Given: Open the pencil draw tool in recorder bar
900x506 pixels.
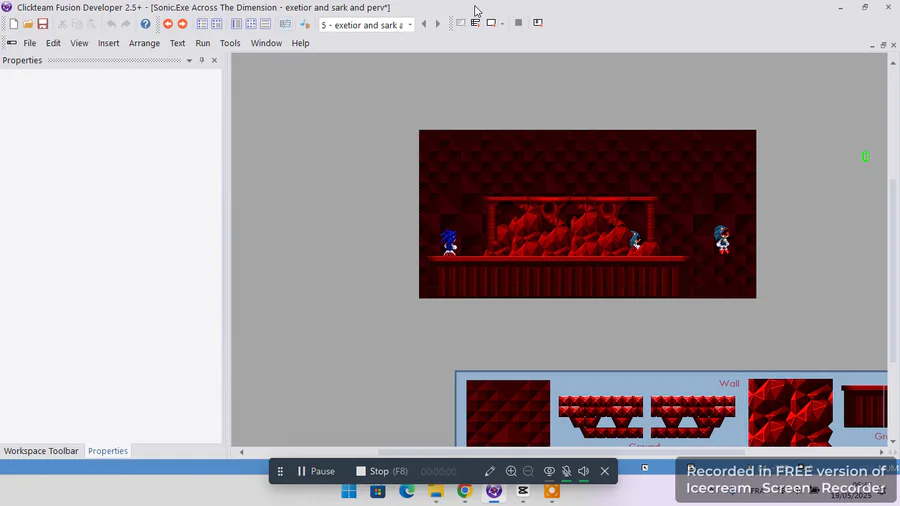Looking at the screenshot, I should tap(490, 471).
